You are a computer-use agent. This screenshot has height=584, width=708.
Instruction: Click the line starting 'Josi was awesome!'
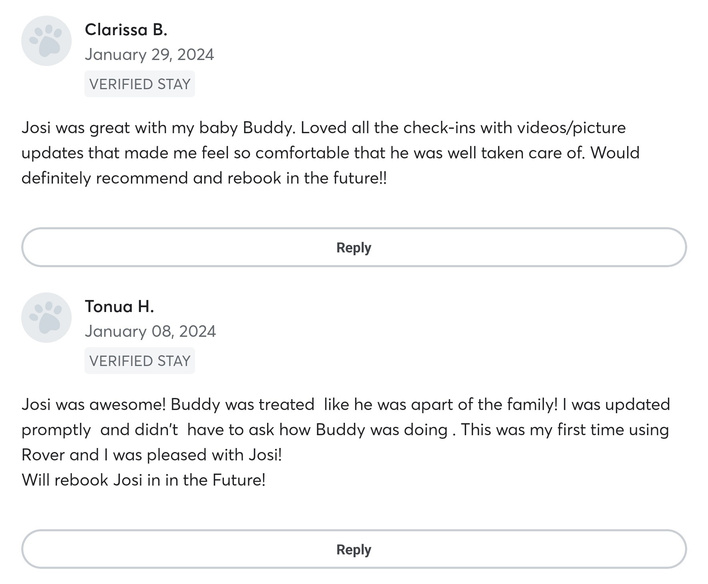coord(345,405)
